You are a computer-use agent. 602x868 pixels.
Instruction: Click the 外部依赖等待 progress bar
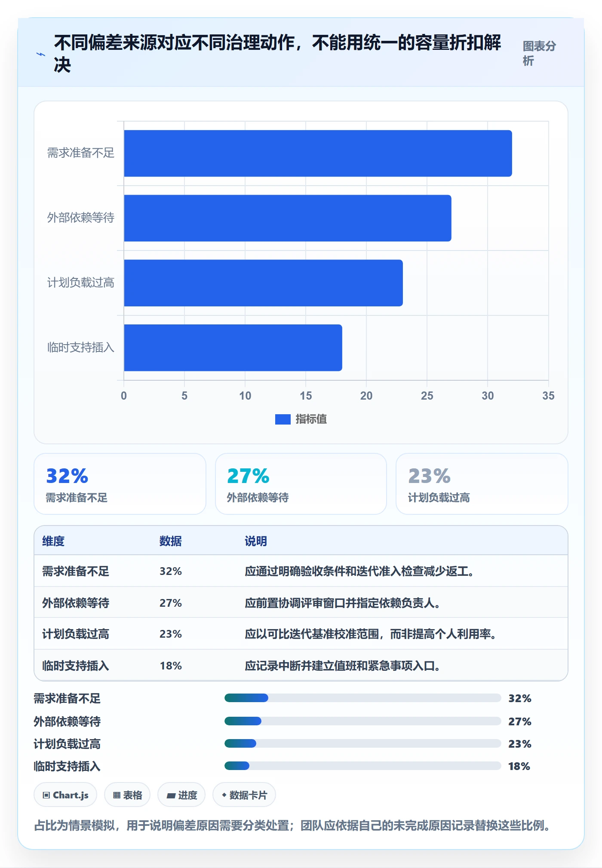(x=362, y=721)
